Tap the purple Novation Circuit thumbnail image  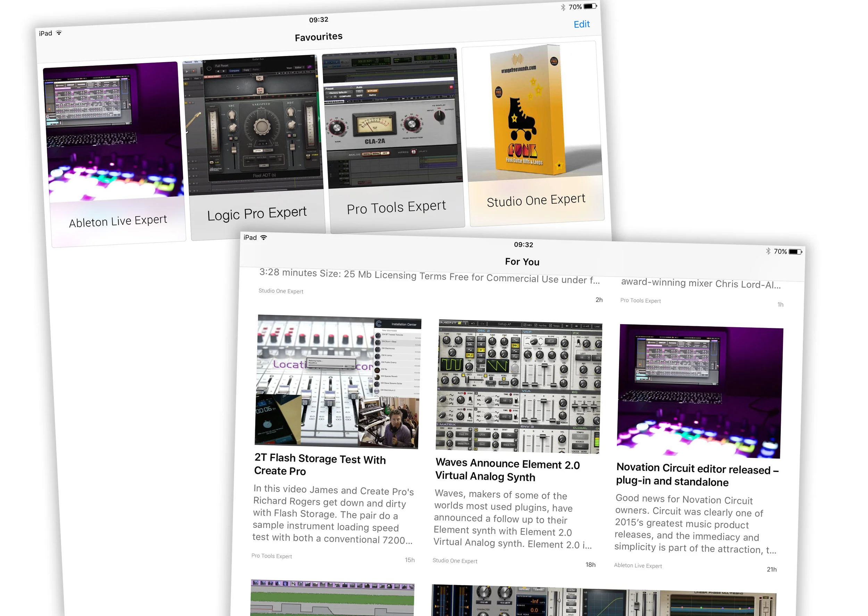pos(700,391)
